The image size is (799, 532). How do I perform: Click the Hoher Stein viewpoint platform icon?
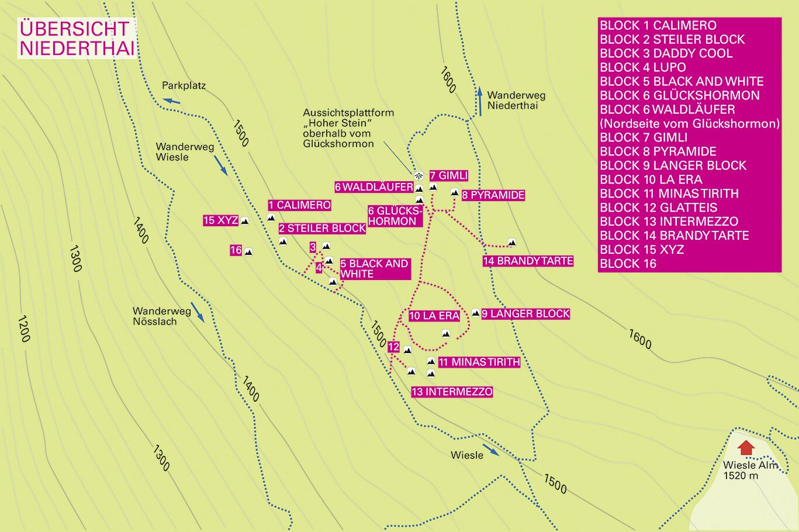[x=418, y=175]
